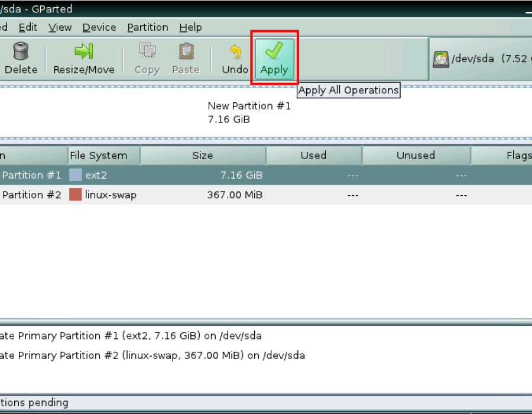The width and height of the screenshot is (532, 414).
Task: Click the hard disk icon beside /dev/sda
Action: 441,59
